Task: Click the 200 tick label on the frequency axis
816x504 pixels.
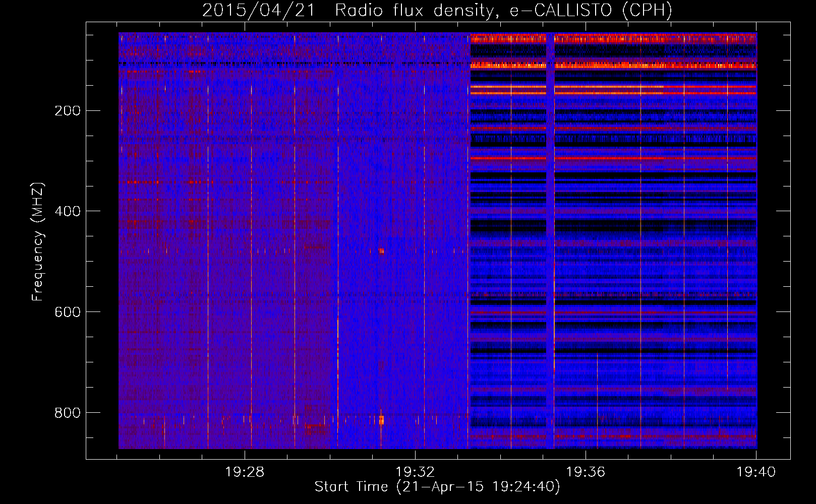Action: (x=68, y=110)
